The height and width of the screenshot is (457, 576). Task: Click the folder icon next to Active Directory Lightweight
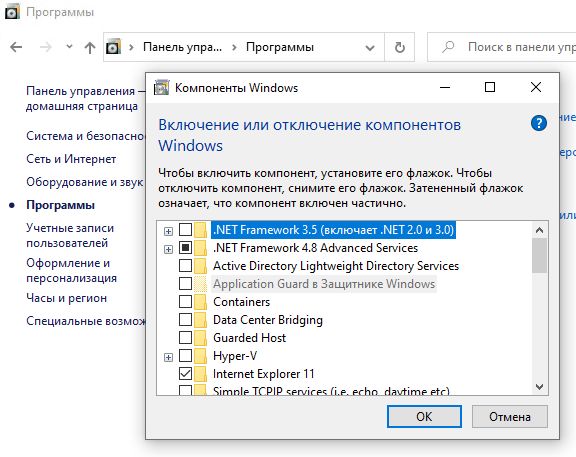click(x=201, y=266)
